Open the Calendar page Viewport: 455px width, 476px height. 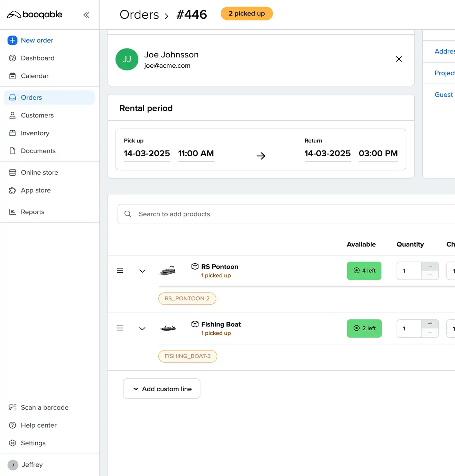pos(35,76)
